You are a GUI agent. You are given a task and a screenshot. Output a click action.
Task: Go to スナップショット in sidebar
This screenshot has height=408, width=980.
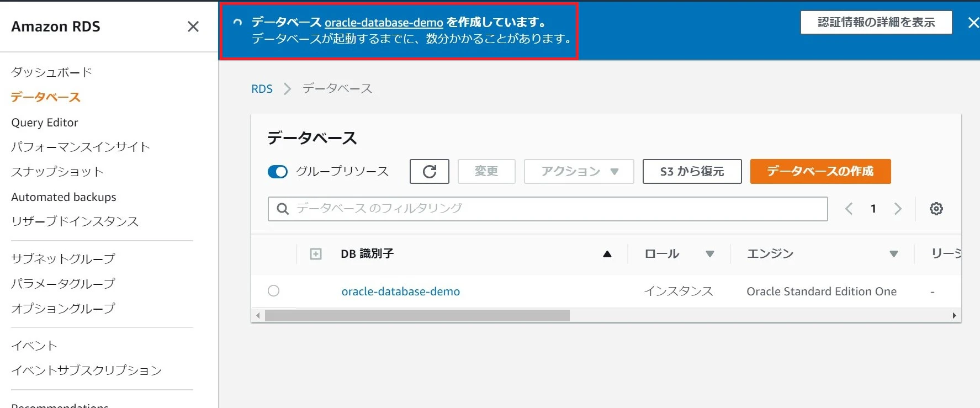[57, 172]
